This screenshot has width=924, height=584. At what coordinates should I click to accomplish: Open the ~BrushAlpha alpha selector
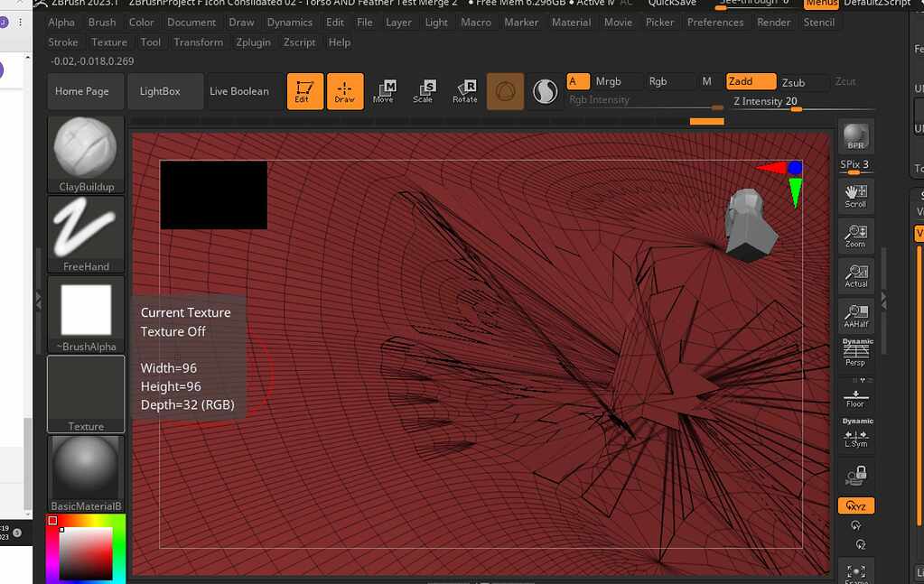[x=85, y=311]
